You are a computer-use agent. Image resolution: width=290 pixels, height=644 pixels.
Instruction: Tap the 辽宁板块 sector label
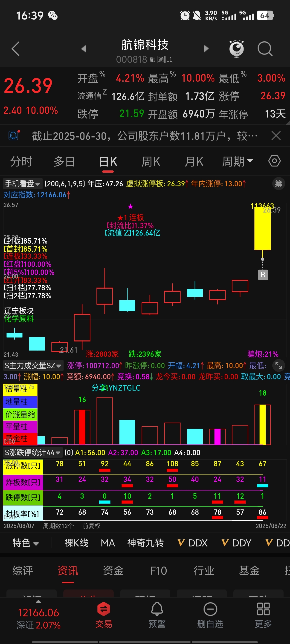(19, 311)
